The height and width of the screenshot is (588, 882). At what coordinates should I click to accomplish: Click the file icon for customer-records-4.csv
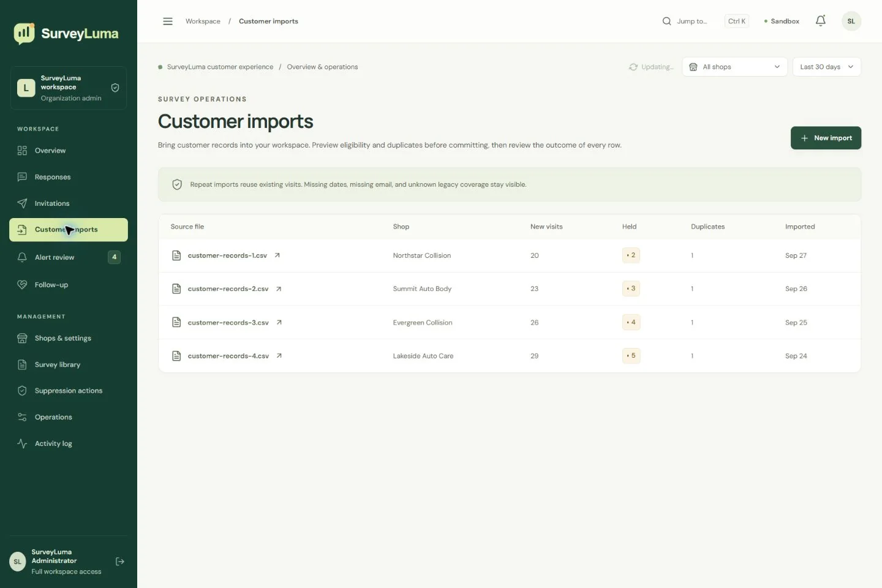(176, 356)
